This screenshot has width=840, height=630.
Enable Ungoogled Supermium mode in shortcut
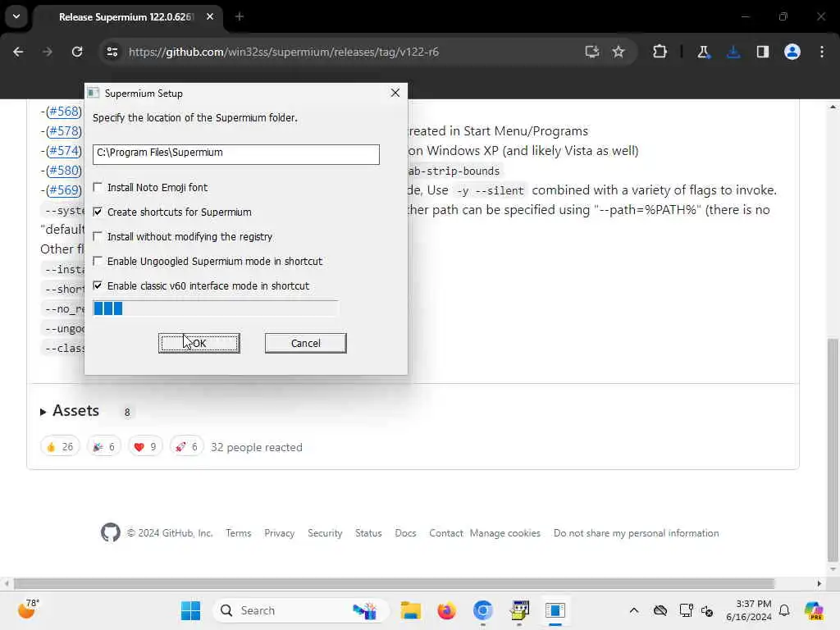tap(98, 261)
